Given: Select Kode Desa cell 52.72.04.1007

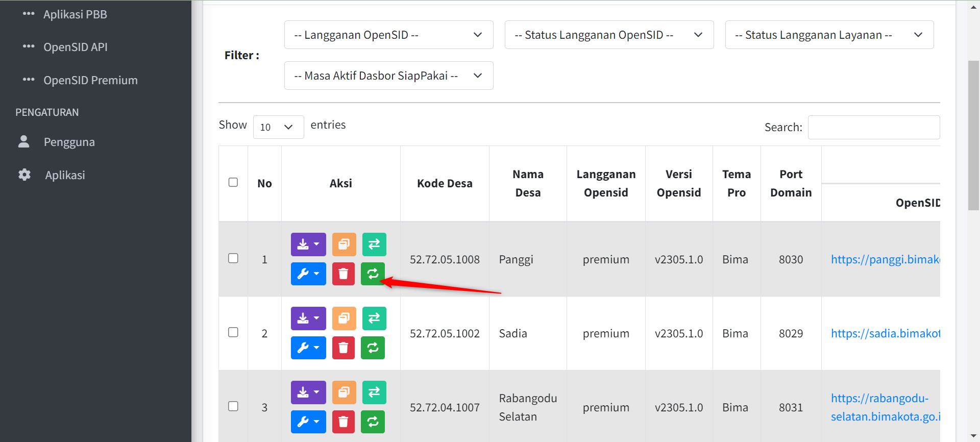Looking at the screenshot, I should pos(445,407).
